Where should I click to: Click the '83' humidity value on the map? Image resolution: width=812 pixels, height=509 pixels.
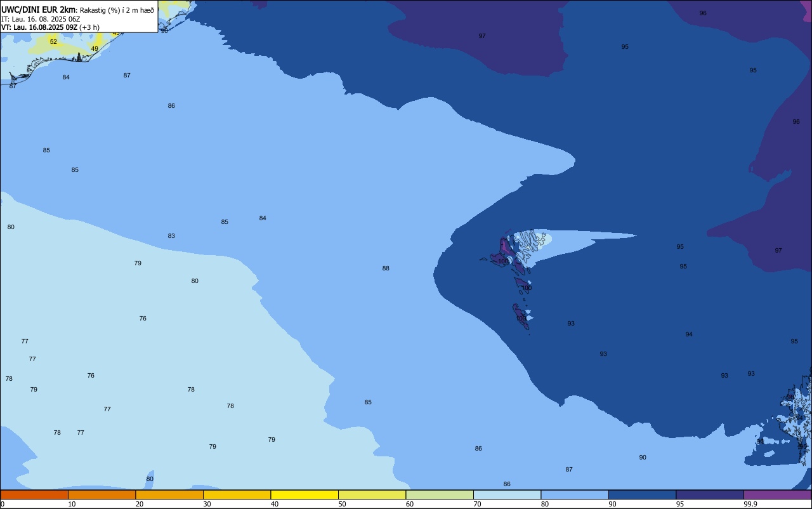click(171, 236)
